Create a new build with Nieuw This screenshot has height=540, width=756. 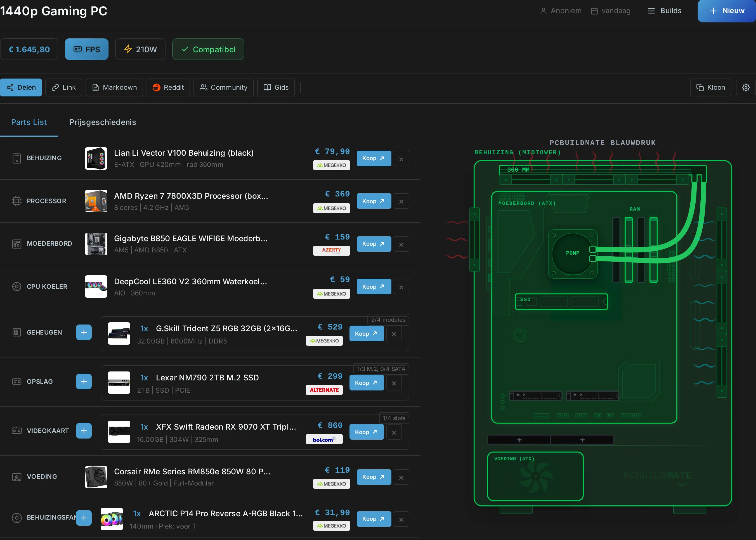click(x=726, y=11)
